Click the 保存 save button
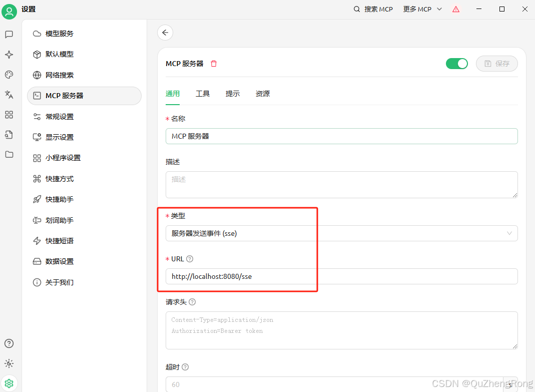The image size is (535, 392). (x=497, y=64)
